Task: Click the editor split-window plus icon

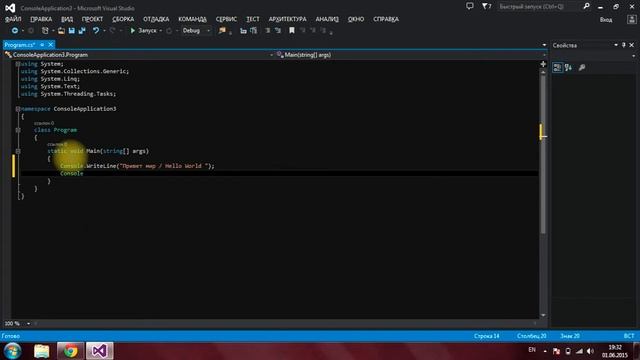Action: tap(543, 64)
